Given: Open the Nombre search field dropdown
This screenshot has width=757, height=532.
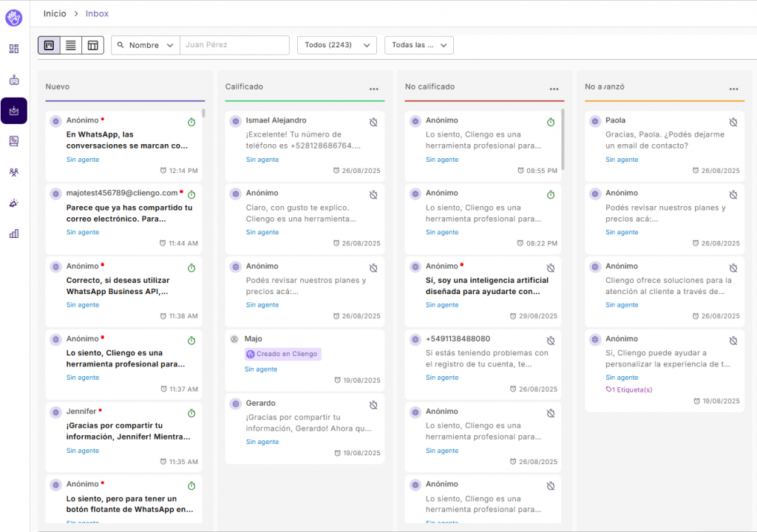Looking at the screenshot, I should (x=146, y=45).
